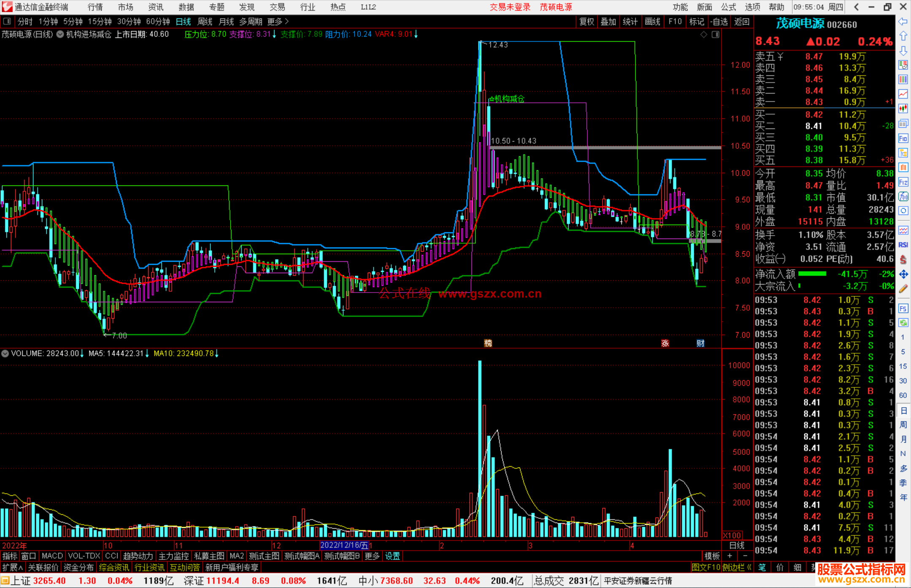
Task: Toggle the panel layout square at toolbar left
Action: (7, 21)
